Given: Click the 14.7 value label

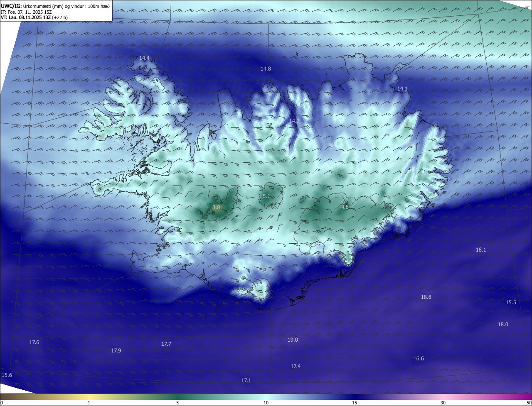Looking at the screenshot, I should click(x=294, y=121).
